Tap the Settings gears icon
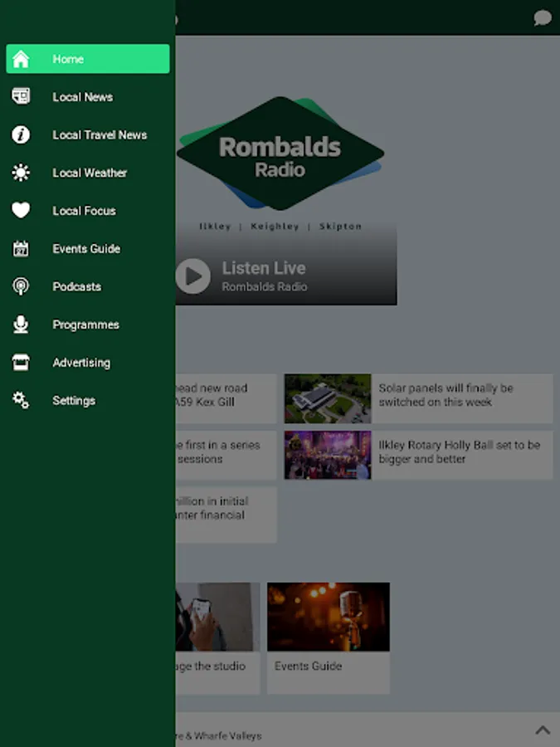Viewport: 560px width, 747px height. (x=21, y=400)
